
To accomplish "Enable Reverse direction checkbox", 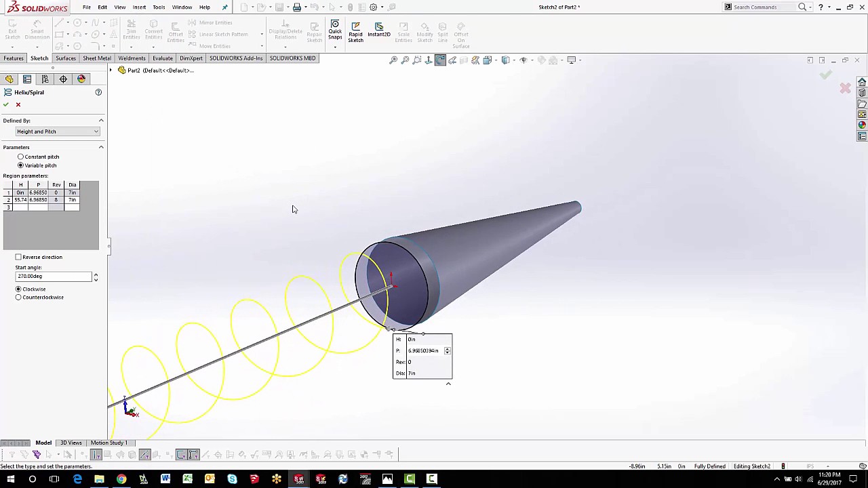I will click(x=18, y=257).
